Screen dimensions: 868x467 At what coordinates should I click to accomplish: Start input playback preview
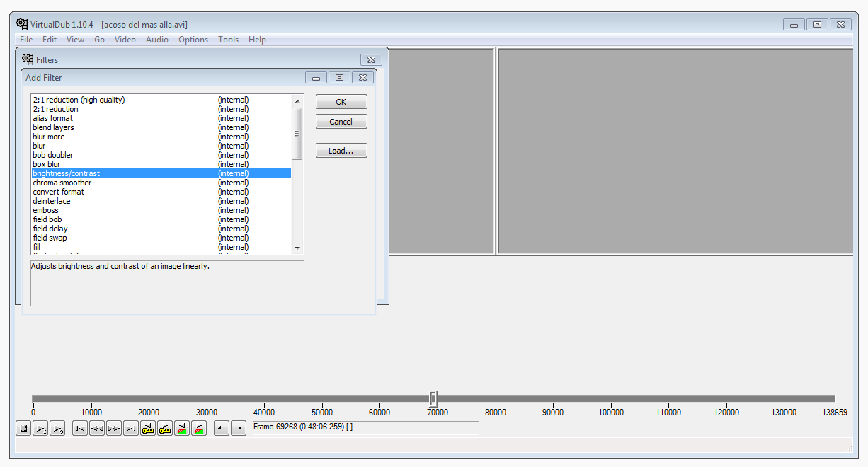coord(40,428)
